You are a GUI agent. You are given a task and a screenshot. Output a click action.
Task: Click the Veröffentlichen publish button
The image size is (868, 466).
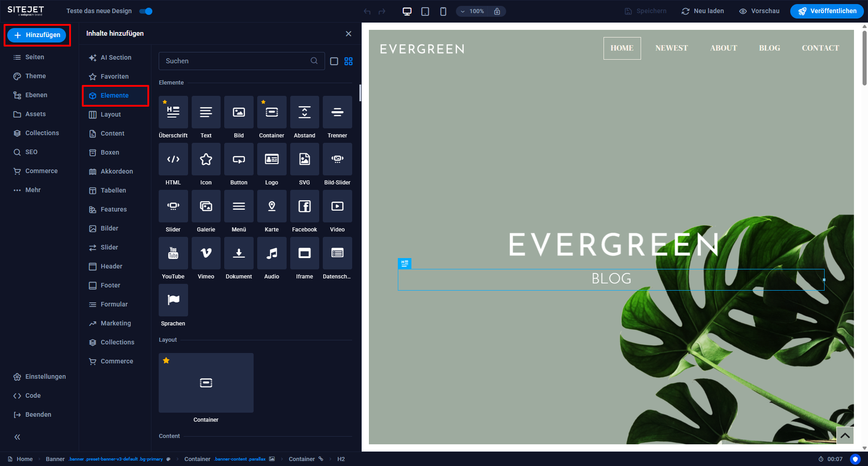coord(827,11)
